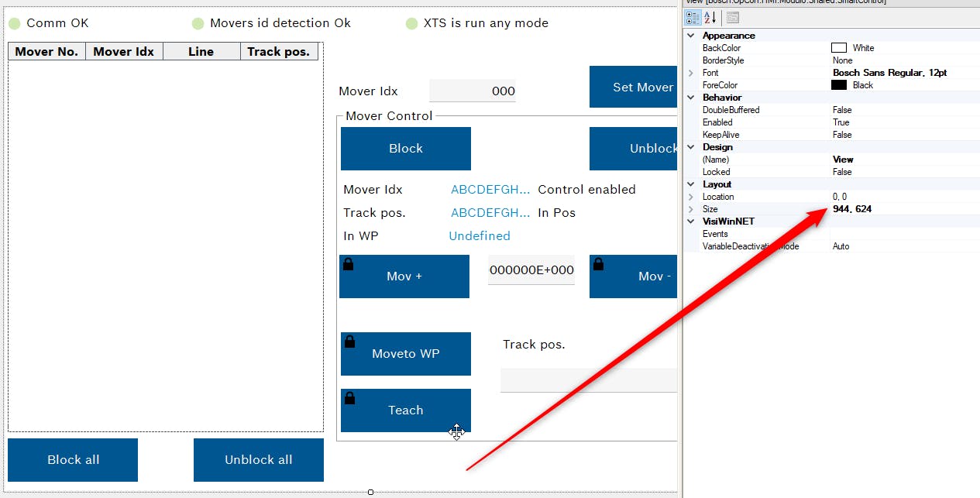Click the Mover Idx numeric input field
The image size is (980, 498).
[x=472, y=91]
